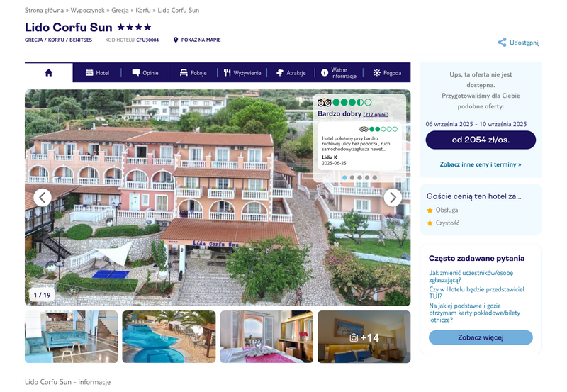The height and width of the screenshot is (392, 567).
Task: Open gallery via +14 camera thumbnail
Action: click(x=364, y=337)
